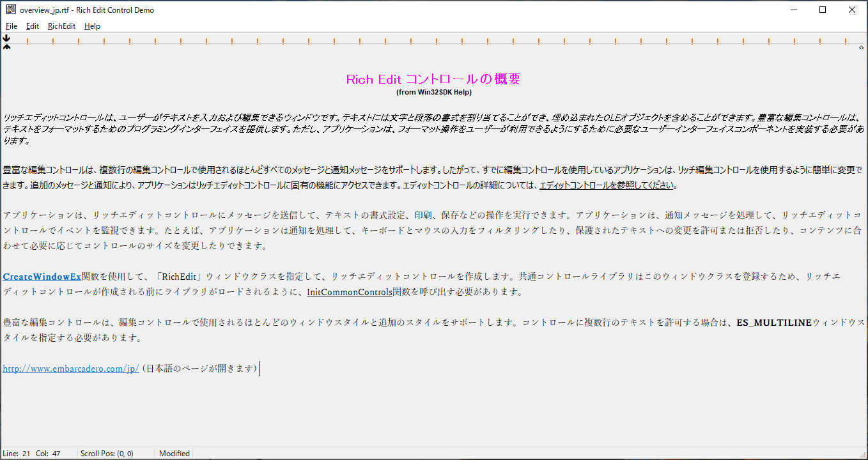
Task: Close the Rich Edit Control Demo window
Action: [x=852, y=10]
